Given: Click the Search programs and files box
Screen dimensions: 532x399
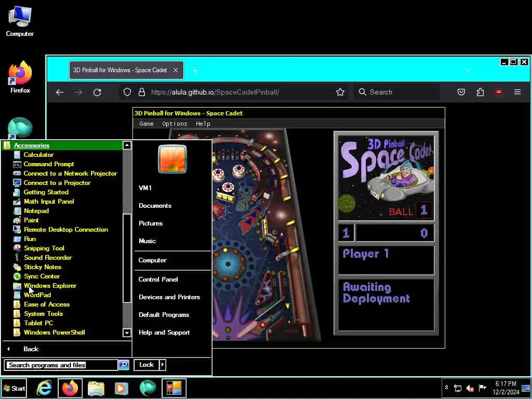Looking at the screenshot, I should coord(61,365).
